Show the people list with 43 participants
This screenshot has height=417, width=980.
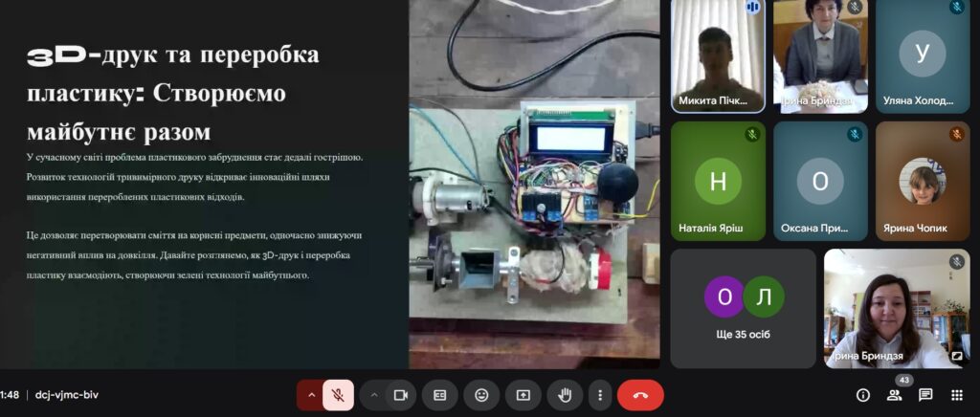tap(894, 394)
